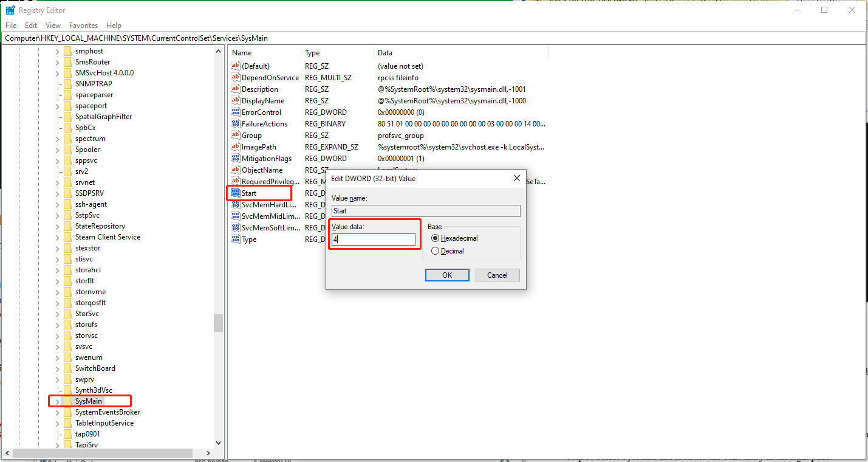The width and height of the screenshot is (868, 462).
Task: Open the Help menu
Action: click(114, 26)
